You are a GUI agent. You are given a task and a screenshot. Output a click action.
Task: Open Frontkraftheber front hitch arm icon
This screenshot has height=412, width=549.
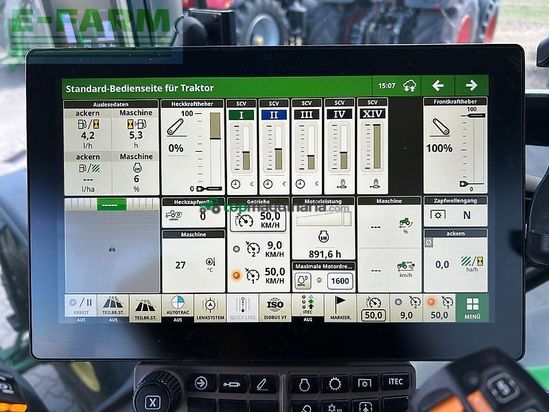440,127
